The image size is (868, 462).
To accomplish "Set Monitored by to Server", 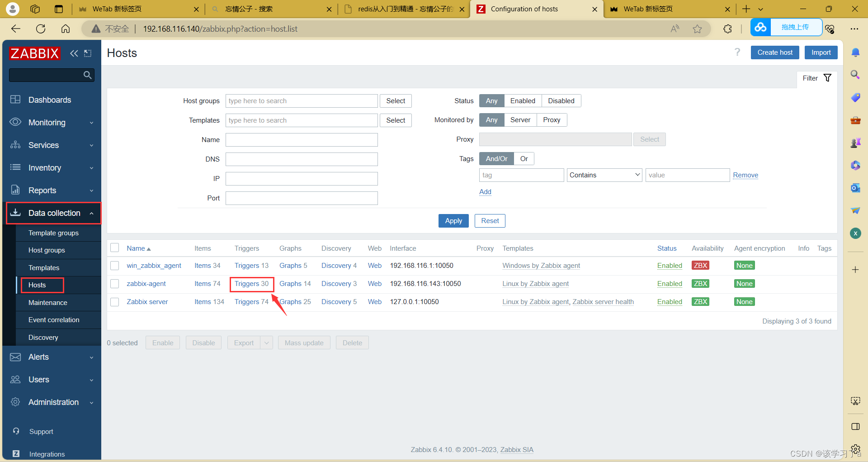I will tap(520, 120).
